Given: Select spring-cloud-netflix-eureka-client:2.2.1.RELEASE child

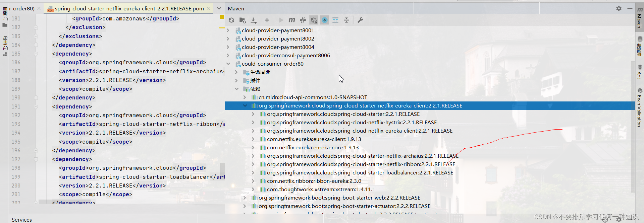Looking at the screenshot, I should pyautogui.click(x=360, y=131).
